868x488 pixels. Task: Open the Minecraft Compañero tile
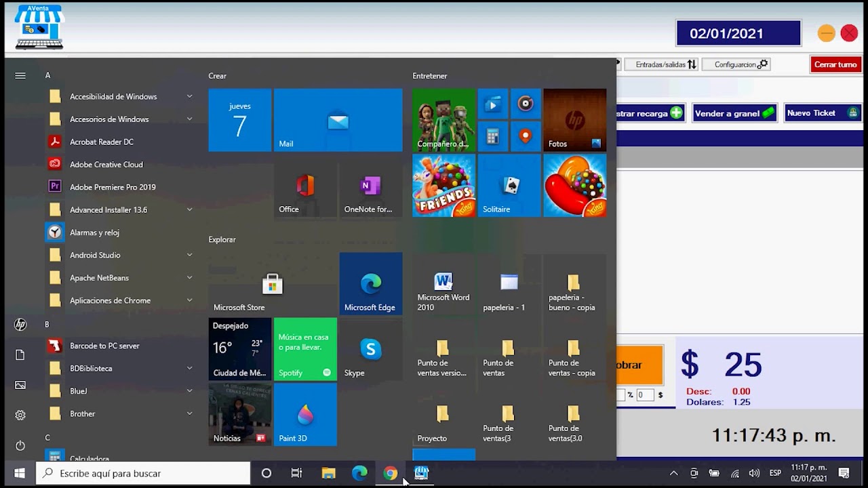point(443,120)
